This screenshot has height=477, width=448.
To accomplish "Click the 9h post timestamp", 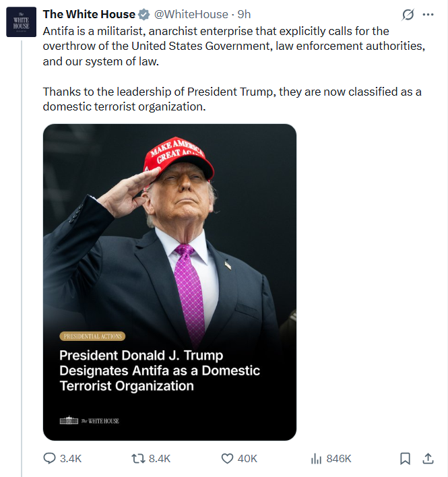I will tap(244, 15).
